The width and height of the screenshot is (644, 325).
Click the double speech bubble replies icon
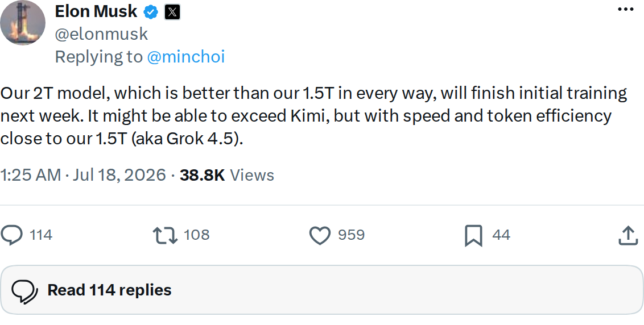(25, 291)
